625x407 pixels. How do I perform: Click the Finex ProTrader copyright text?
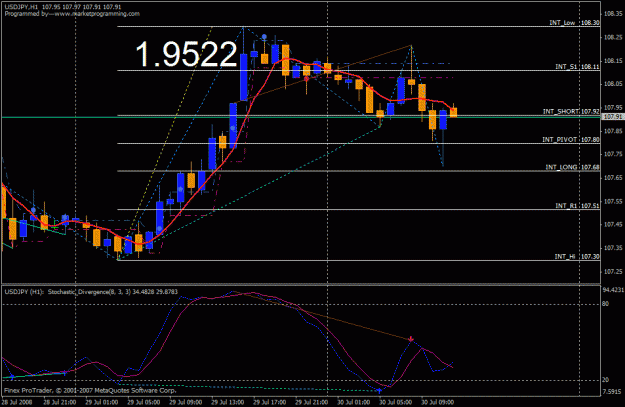[x=90, y=390]
